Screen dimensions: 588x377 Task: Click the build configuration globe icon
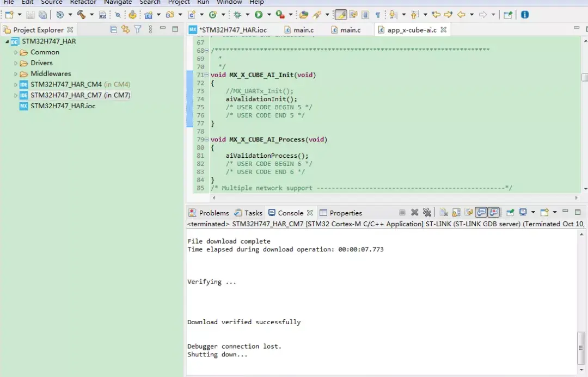(x=60, y=15)
